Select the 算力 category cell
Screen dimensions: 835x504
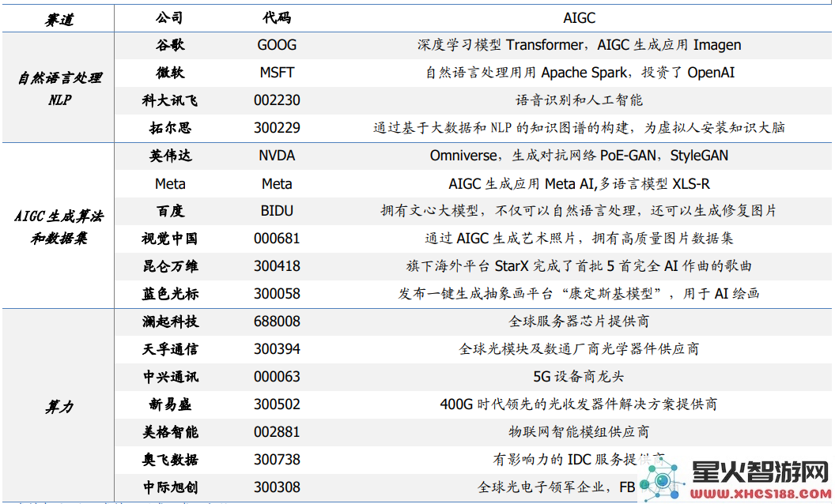click(x=59, y=407)
